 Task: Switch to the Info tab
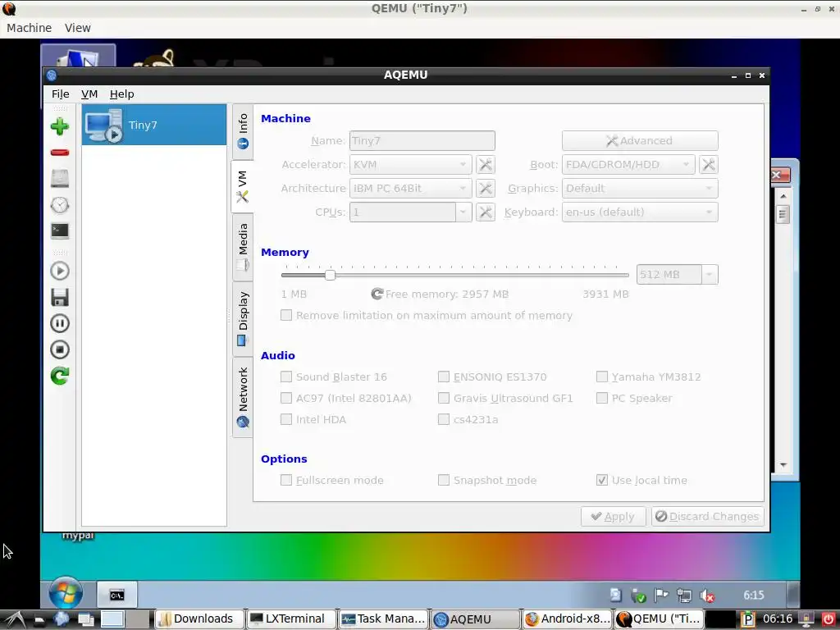(243, 131)
